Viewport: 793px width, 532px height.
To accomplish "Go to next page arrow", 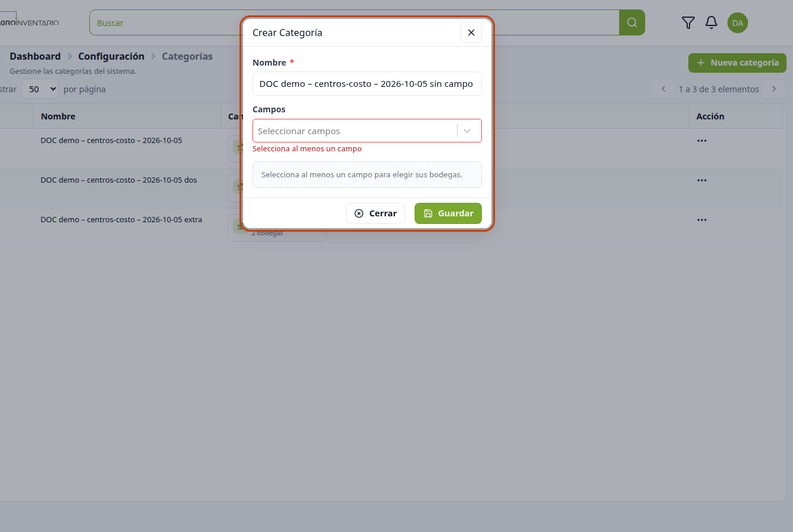I will pyautogui.click(x=774, y=89).
